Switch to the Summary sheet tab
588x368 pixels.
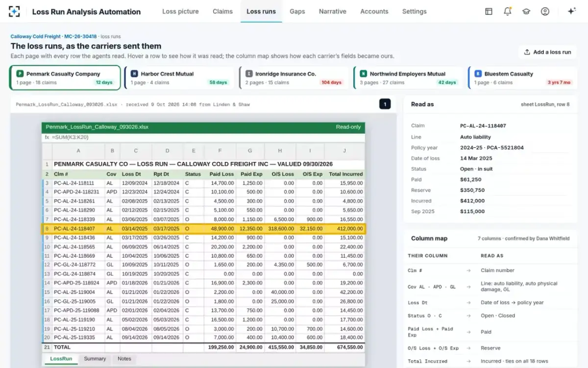coord(95,359)
